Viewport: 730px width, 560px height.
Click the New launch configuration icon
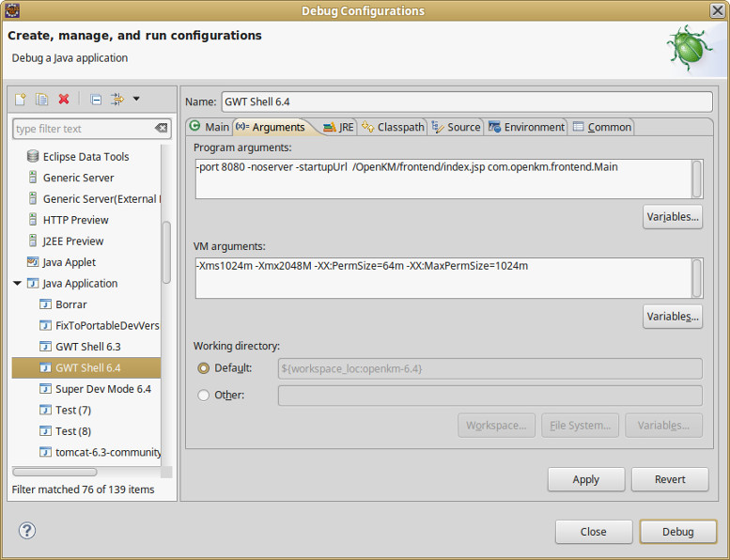20,100
